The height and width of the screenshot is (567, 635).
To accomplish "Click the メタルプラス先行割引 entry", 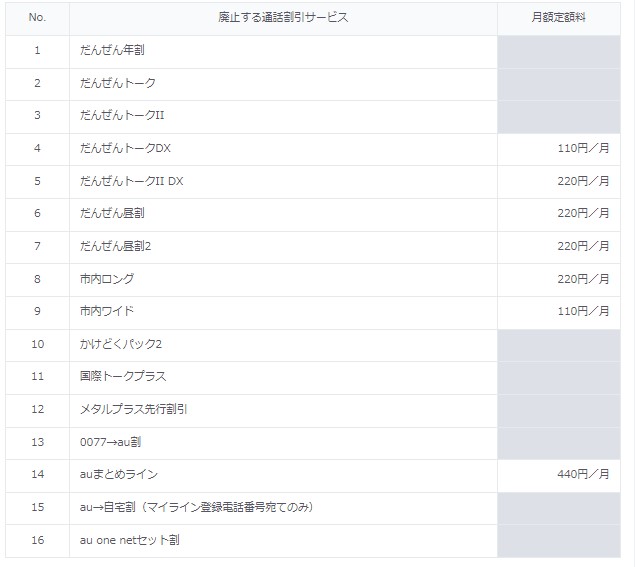I will (133, 409).
